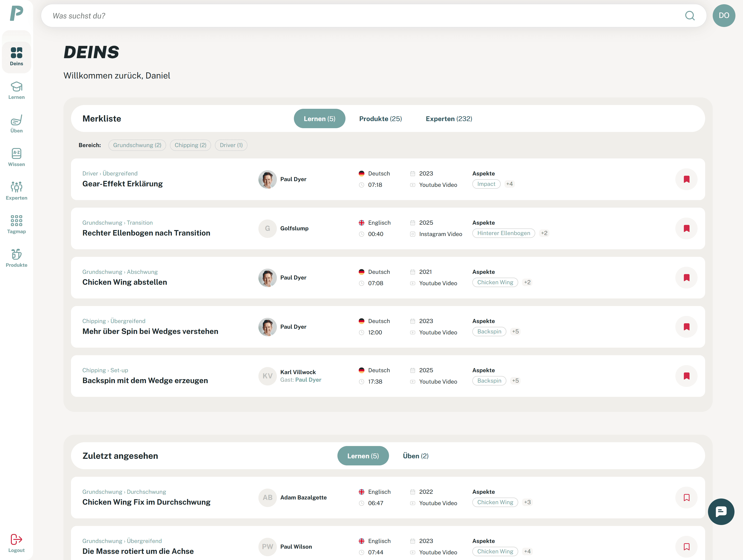
Task: Click the search magnifier icon
Action: [x=690, y=15]
